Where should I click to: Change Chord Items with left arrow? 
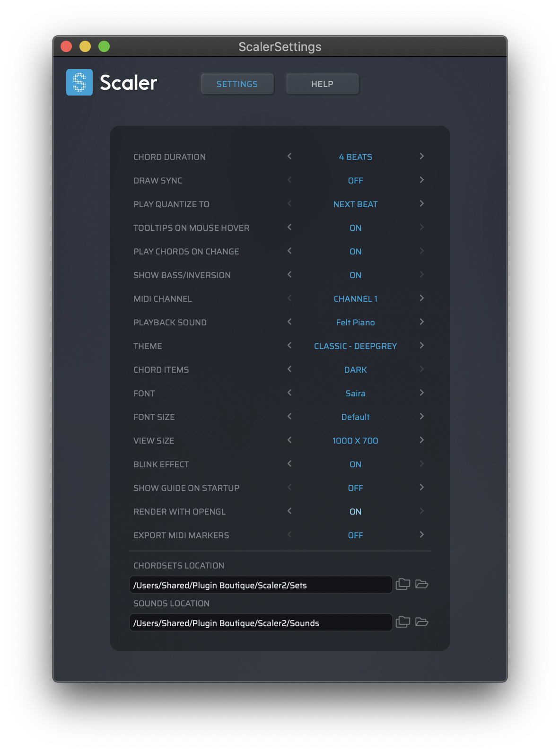point(289,369)
